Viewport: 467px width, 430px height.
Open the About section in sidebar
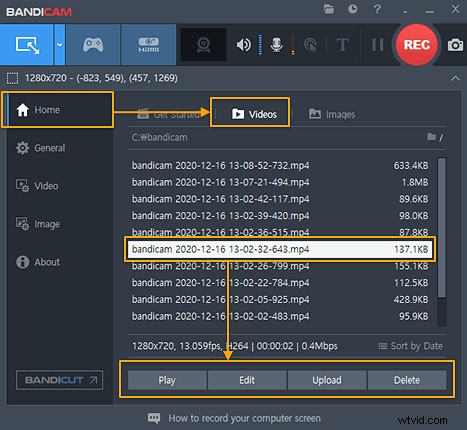[x=59, y=262]
